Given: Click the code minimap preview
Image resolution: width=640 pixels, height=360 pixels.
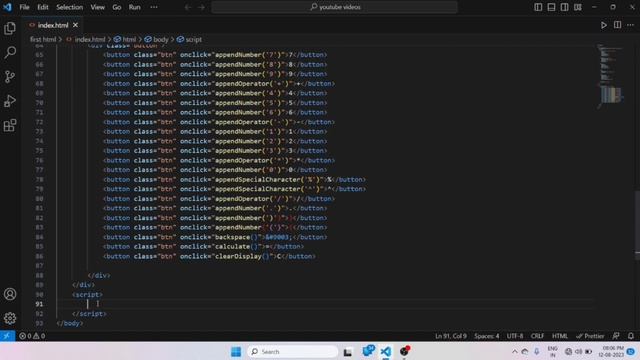Looking at the screenshot, I should coord(611,76).
